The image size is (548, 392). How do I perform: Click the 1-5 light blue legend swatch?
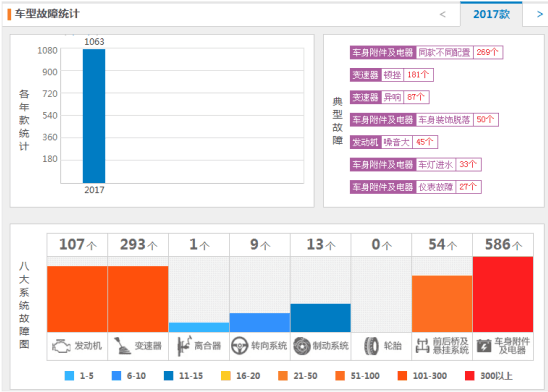[x=69, y=376]
